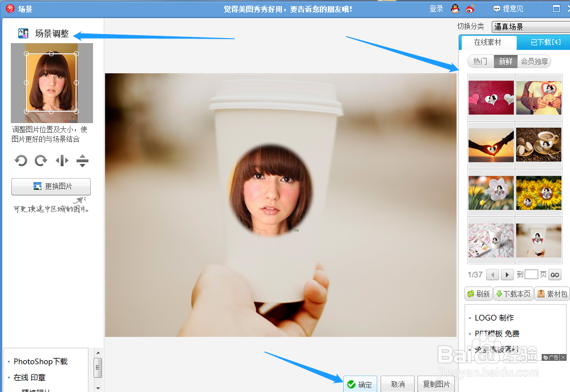This screenshot has height=392, width=570.
Task: Flip the image vertically
Action: point(82,161)
